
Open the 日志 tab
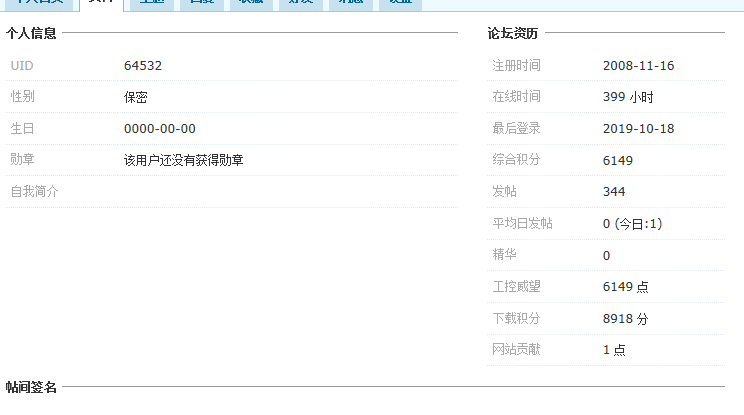click(201, 3)
